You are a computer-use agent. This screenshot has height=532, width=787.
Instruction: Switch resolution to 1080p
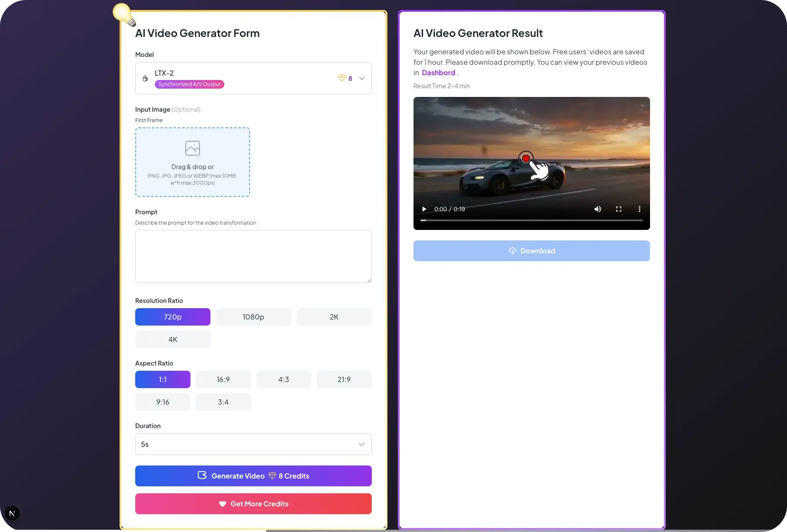pos(253,317)
